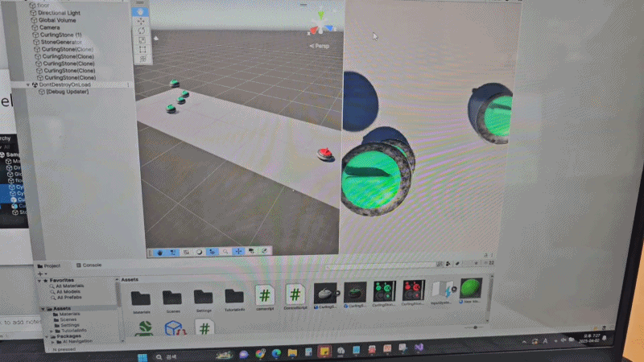This screenshot has height=362, width=644.
Task: Select the Transform tool in the Scene toolbar
Action: [x=143, y=59]
